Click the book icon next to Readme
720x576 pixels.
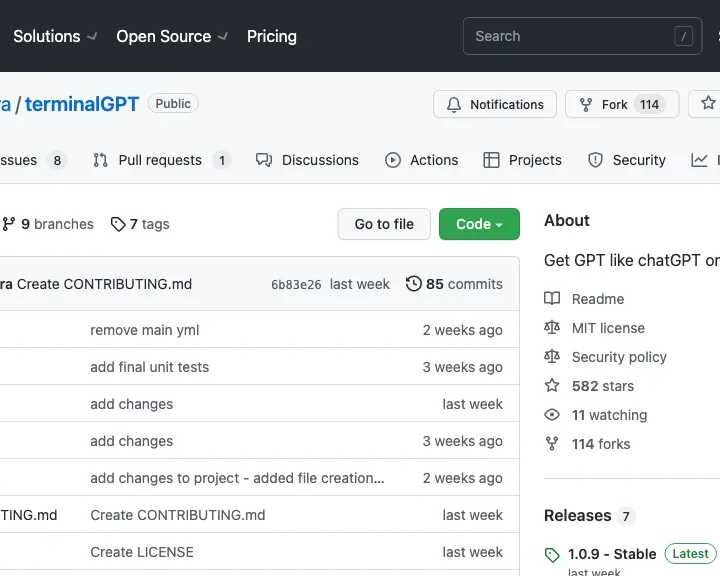coord(552,299)
